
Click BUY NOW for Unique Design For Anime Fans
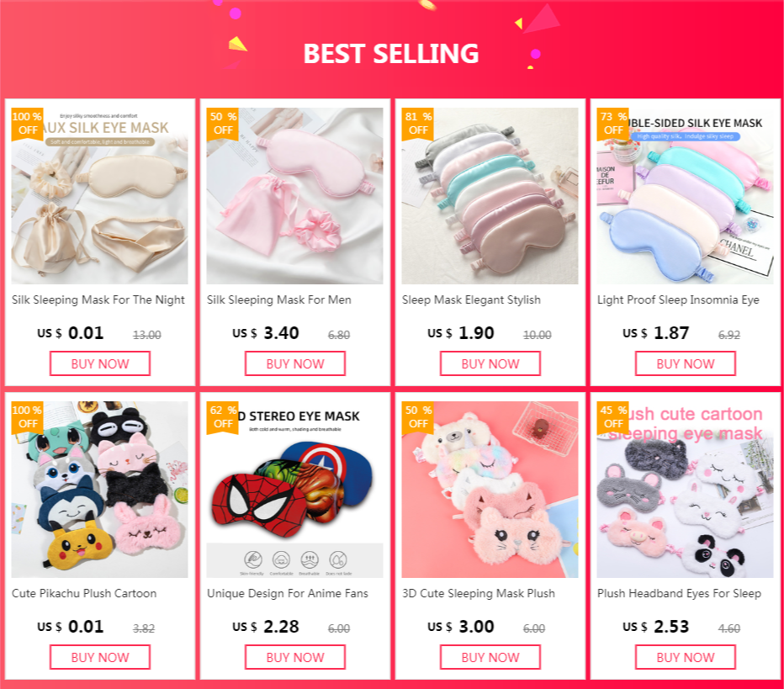[x=295, y=657]
